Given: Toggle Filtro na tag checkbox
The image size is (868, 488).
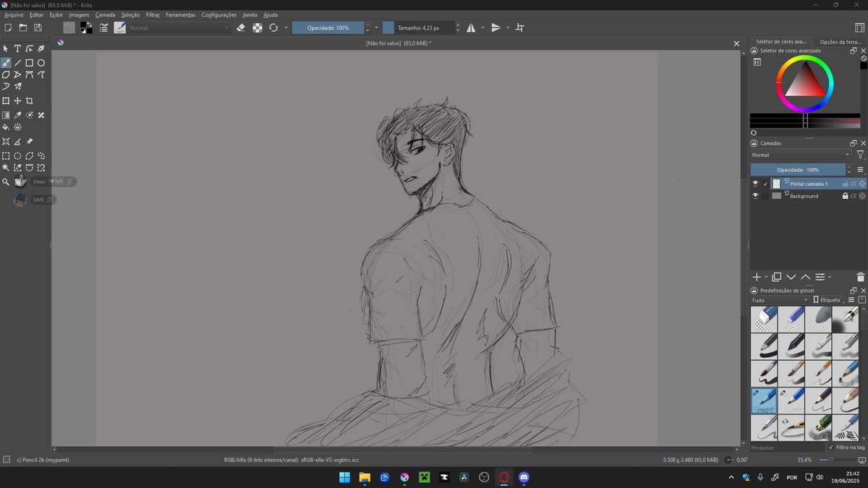Looking at the screenshot, I should [x=830, y=448].
